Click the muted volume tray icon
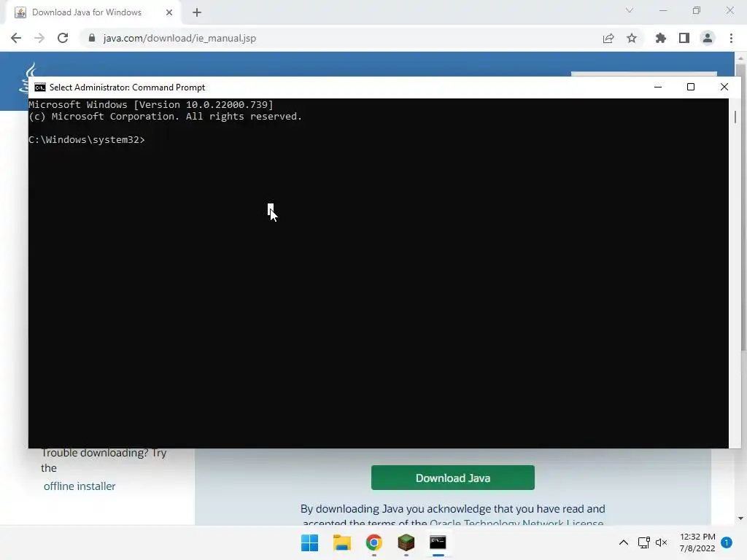 click(x=661, y=542)
